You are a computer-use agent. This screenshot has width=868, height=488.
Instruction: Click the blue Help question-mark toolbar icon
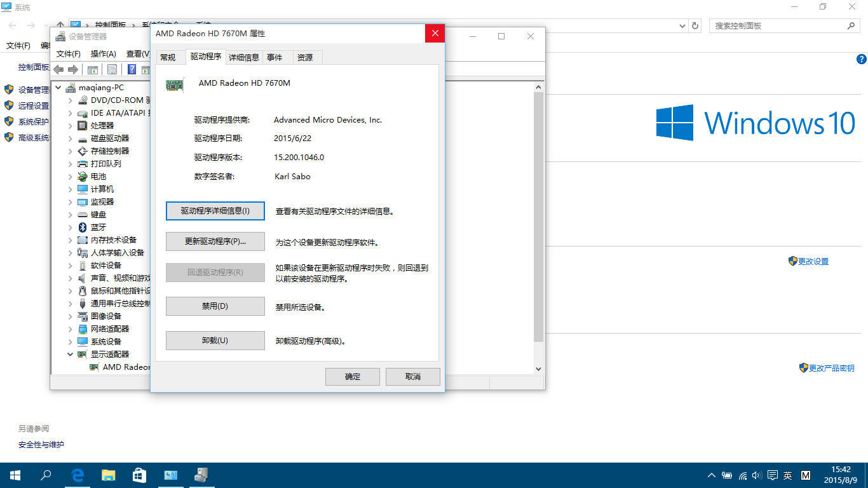132,69
